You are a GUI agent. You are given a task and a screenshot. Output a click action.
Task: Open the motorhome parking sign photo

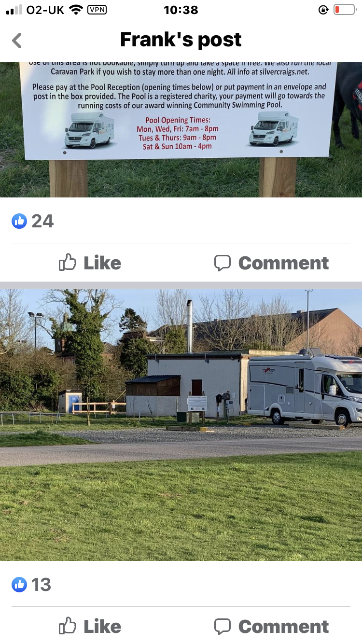coord(181,129)
